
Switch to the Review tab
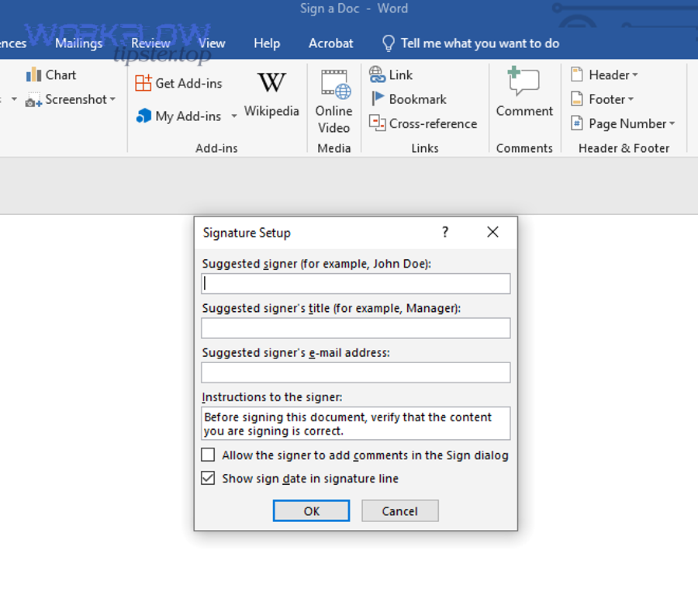tap(150, 43)
